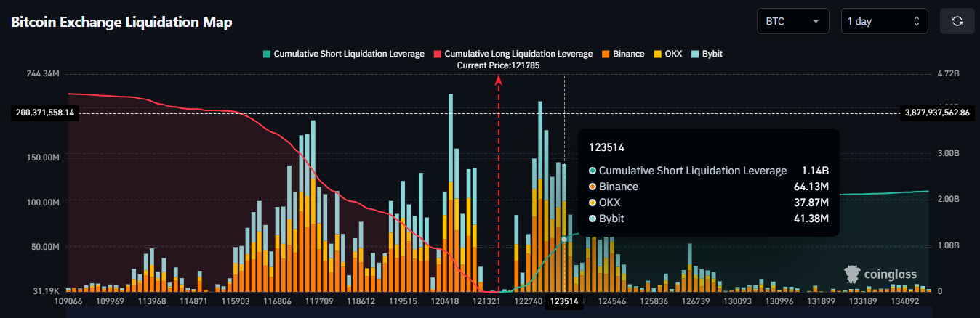Click the Bitcoin Exchange Liquidation Map title
Image resolution: width=980 pixels, height=318 pixels.
[x=121, y=22]
